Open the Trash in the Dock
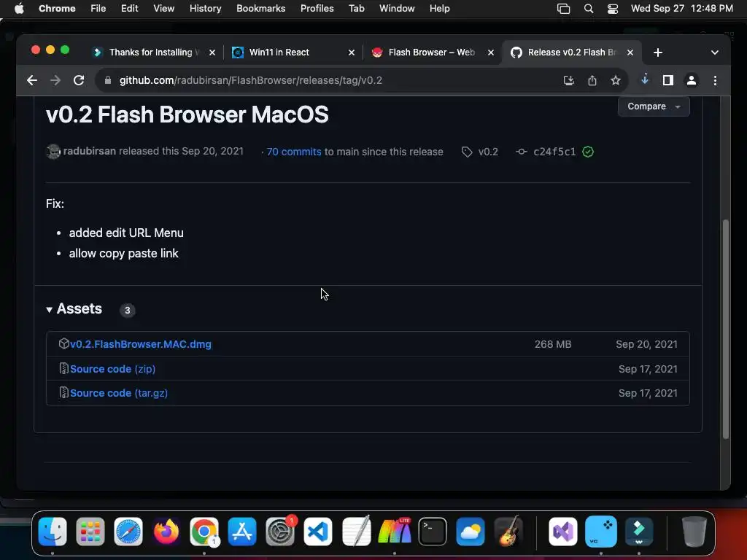Viewport: 747px width, 560px height. (694, 532)
